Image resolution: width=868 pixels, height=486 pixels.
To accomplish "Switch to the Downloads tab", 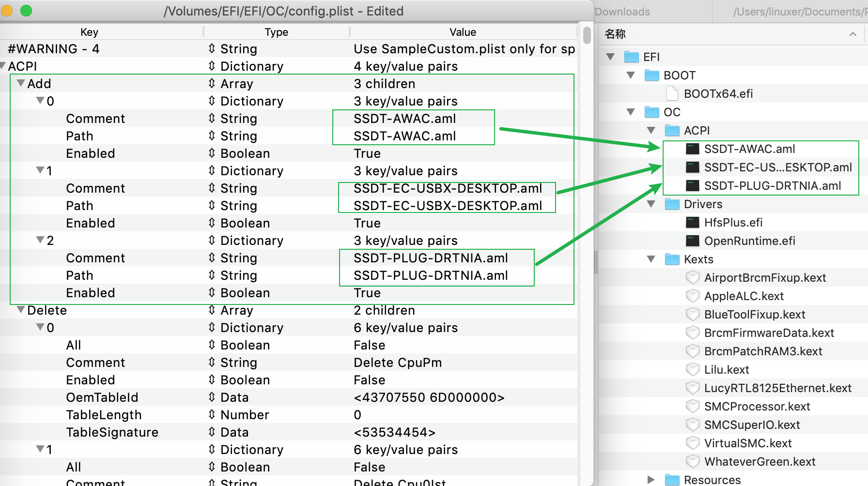I will click(622, 12).
